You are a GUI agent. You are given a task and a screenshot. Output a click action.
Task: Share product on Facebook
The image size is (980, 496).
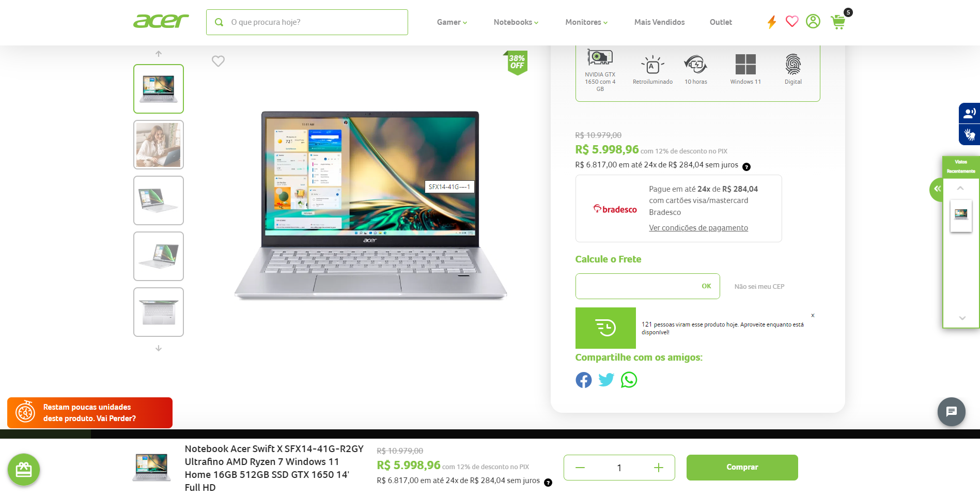tap(584, 380)
